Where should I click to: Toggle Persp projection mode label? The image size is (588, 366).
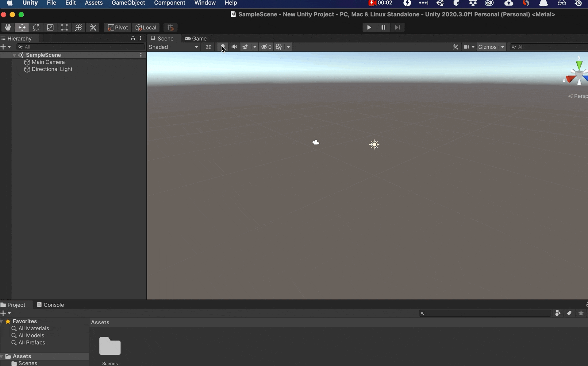pyautogui.click(x=578, y=96)
